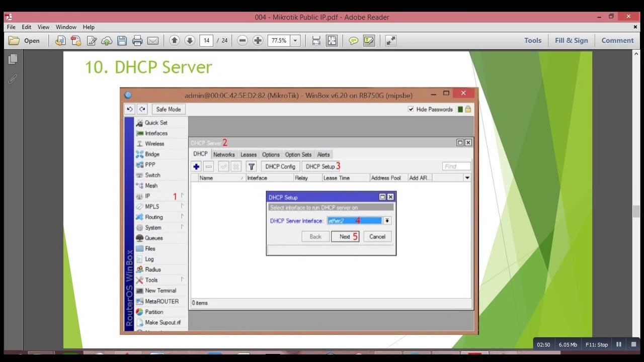Click the page-with-pencil sign icon
Screen dimensions: 644x362
[92, 41]
